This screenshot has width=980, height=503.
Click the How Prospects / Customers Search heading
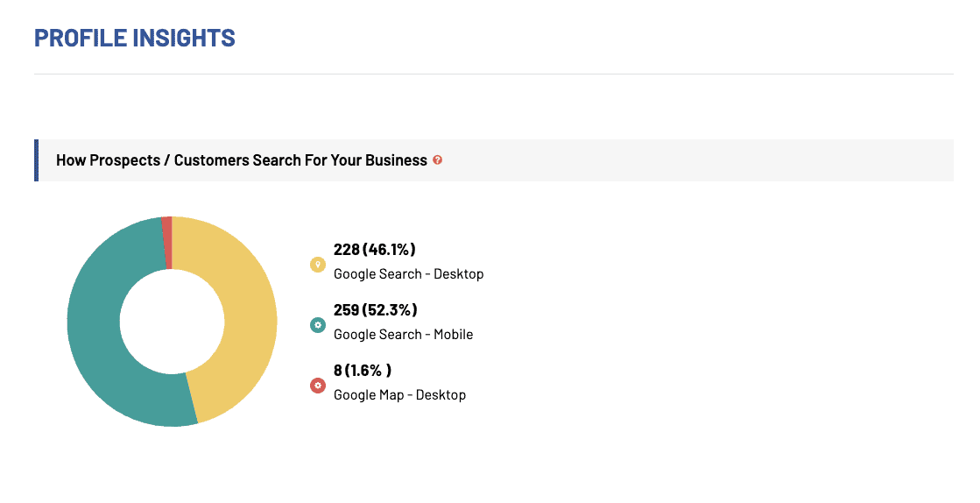(241, 160)
